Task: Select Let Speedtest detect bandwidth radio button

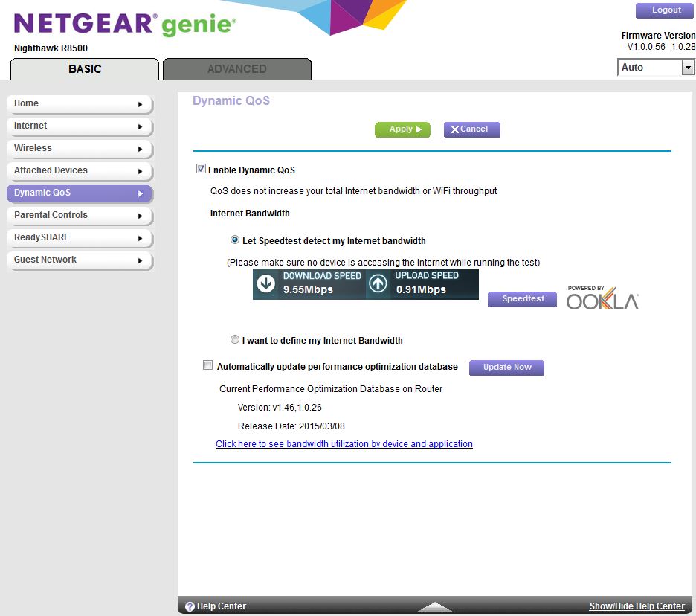Action: pos(235,240)
